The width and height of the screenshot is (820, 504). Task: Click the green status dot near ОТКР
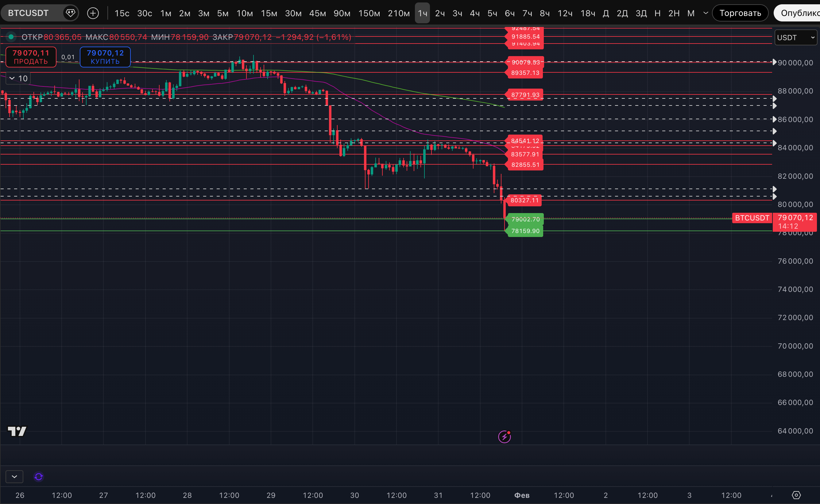[11, 37]
